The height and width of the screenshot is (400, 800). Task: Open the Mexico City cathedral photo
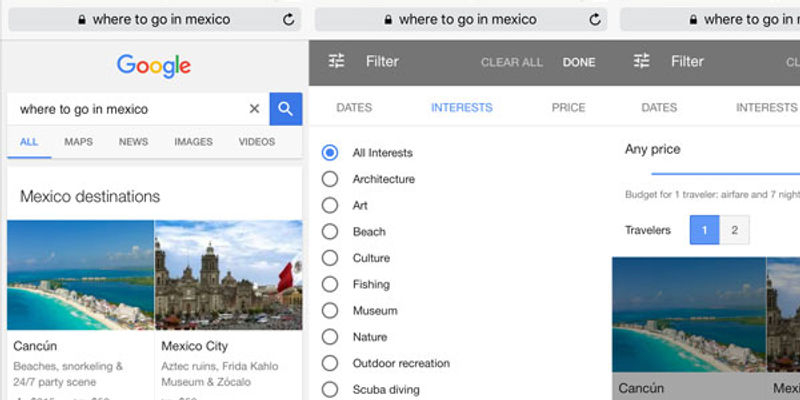229,275
